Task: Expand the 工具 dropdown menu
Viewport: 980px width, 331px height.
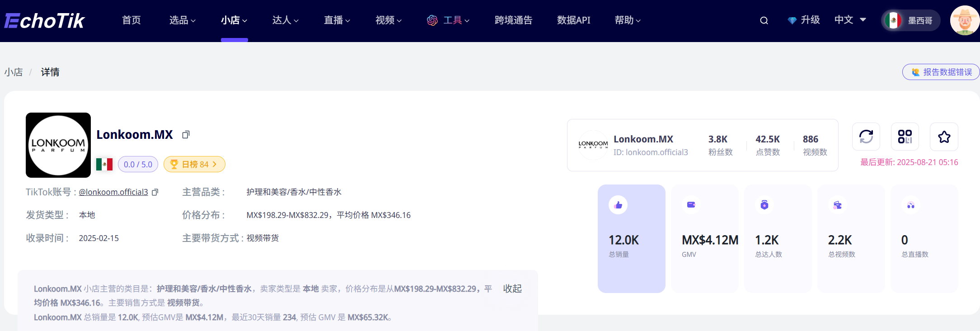Action: tap(448, 20)
